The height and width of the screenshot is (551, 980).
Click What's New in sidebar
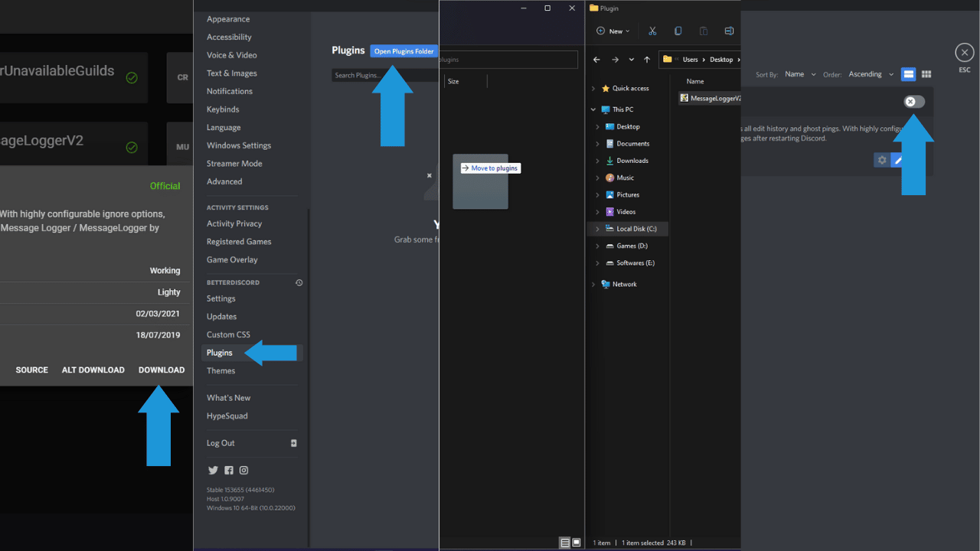[228, 398]
